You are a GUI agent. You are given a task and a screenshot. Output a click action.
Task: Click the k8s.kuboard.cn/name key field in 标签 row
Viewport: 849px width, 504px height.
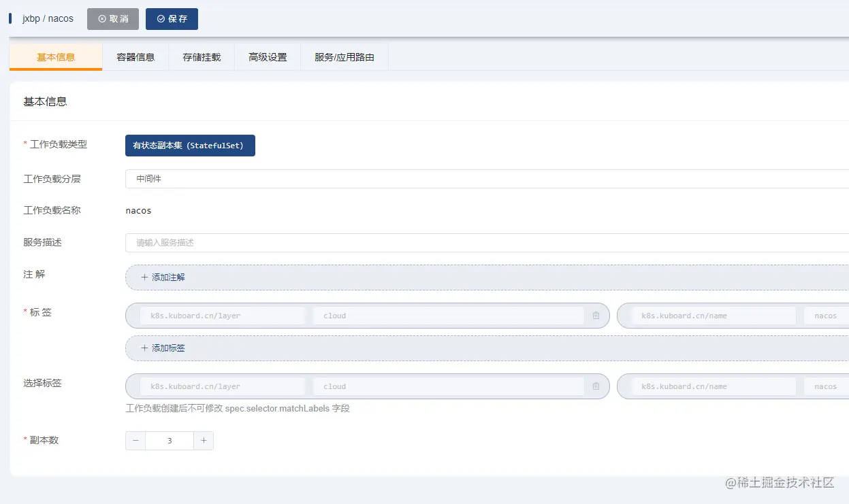tap(714, 316)
